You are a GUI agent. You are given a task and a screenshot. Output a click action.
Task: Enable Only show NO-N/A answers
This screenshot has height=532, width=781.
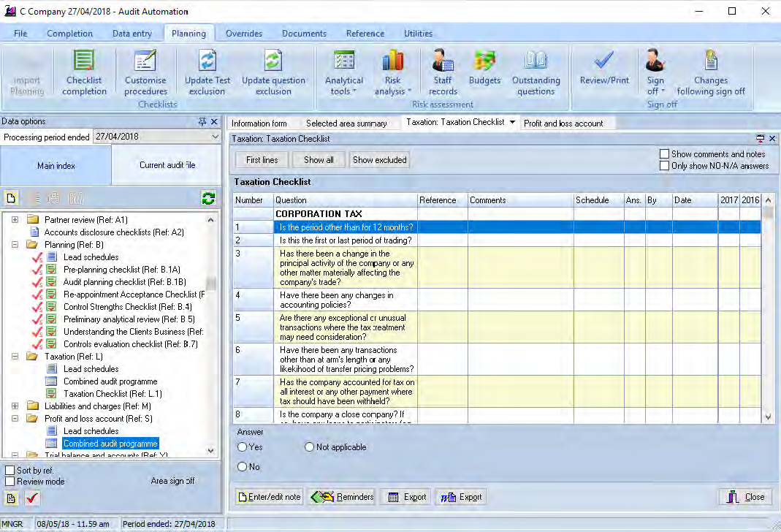coord(664,165)
